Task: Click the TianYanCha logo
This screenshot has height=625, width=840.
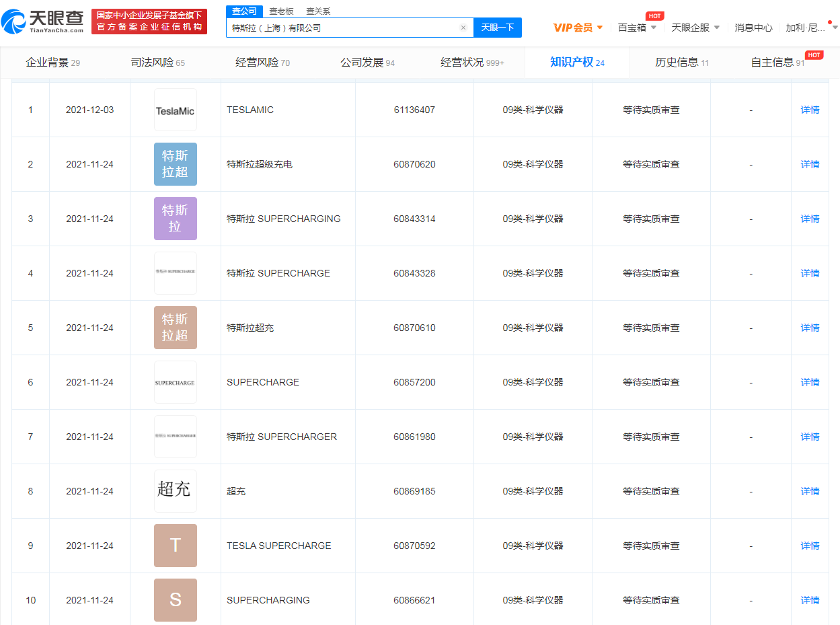Action: 42,22
